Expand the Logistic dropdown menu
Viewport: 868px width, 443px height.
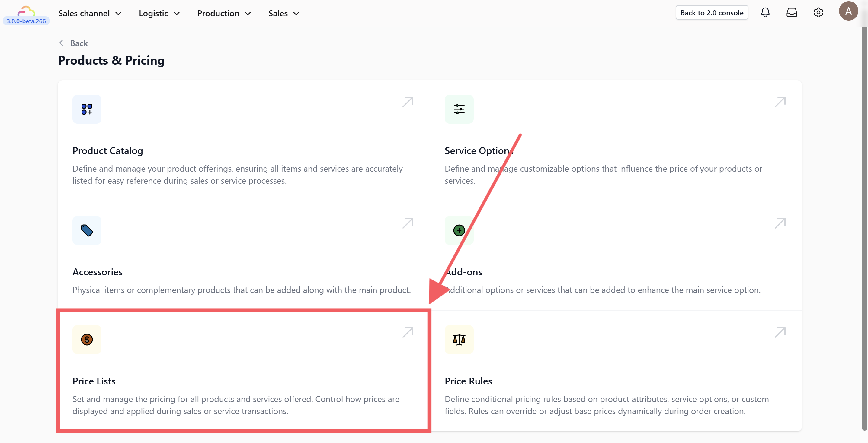coord(159,14)
